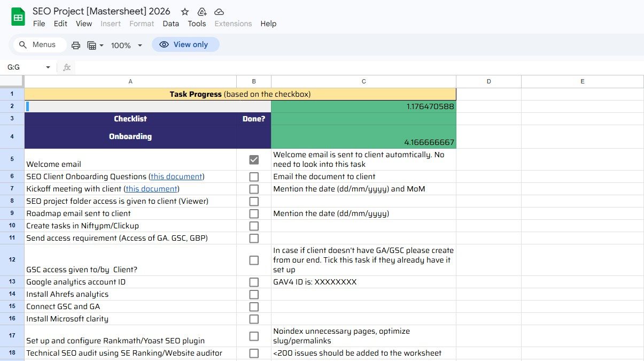Star the SEO Project Mastersheet spreadsheet
The width and height of the screenshot is (644, 361).
point(184,11)
